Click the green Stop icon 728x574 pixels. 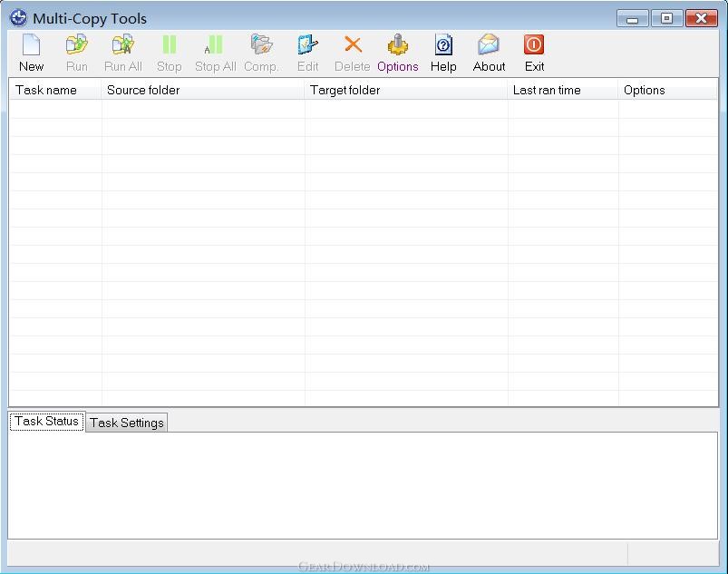pos(170,44)
